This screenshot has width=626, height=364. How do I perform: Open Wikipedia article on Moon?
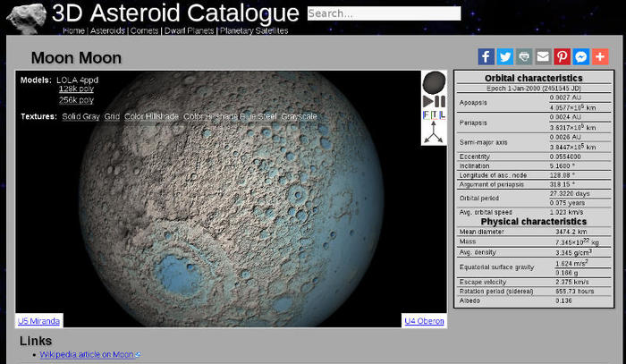click(x=87, y=355)
